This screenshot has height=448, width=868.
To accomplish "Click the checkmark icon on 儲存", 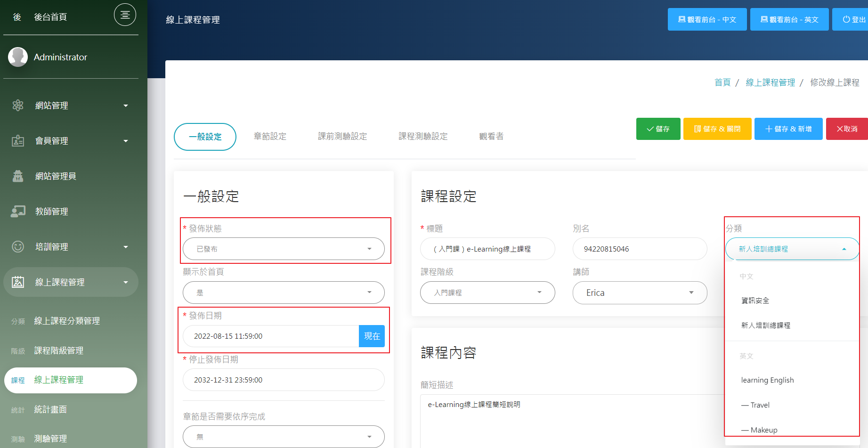I will pos(650,129).
